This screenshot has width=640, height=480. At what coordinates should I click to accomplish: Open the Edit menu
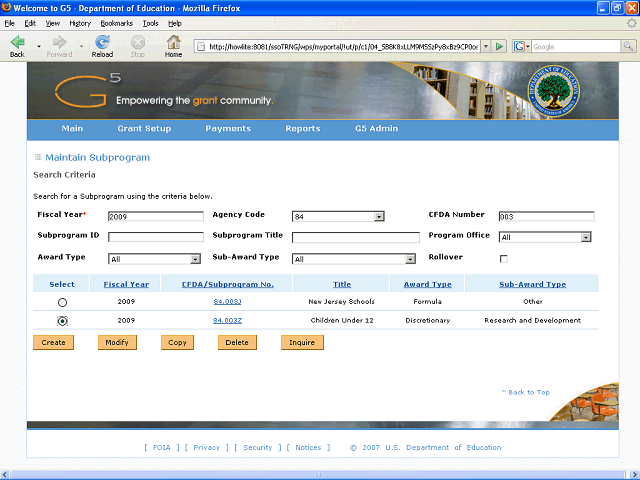30,23
